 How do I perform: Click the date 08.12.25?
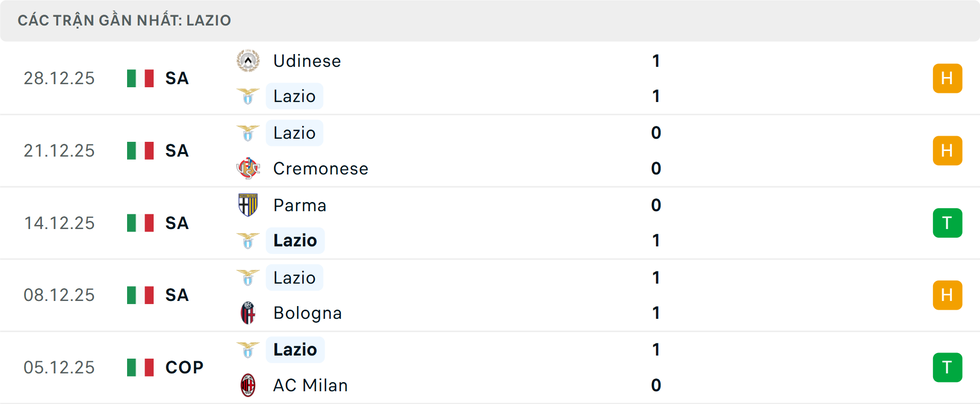(x=59, y=295)
